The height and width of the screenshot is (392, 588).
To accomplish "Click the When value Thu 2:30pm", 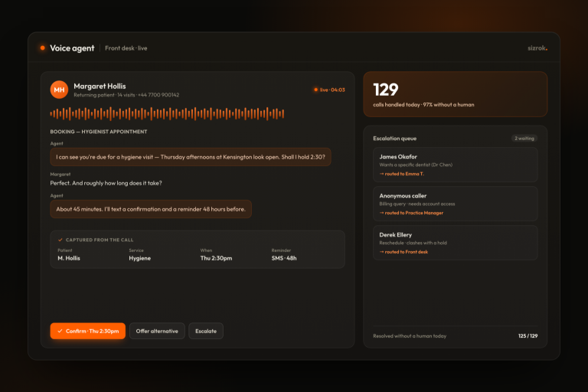I will click(216, 258).
